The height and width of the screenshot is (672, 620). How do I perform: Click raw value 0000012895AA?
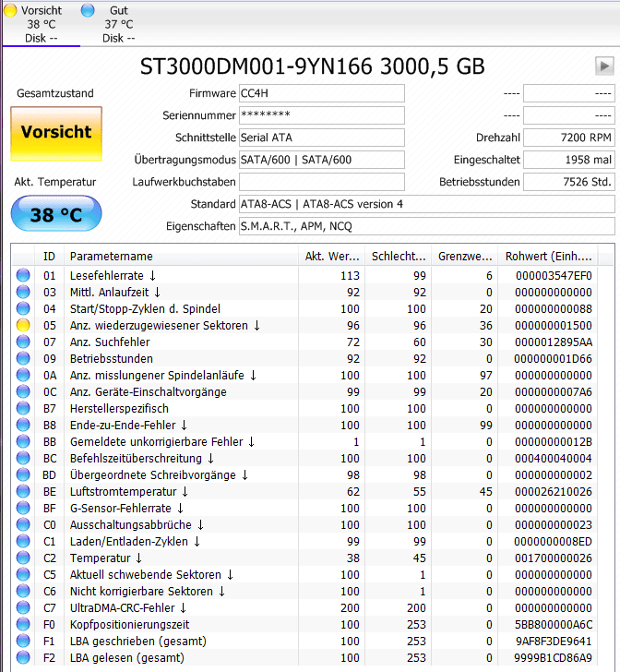554,342
